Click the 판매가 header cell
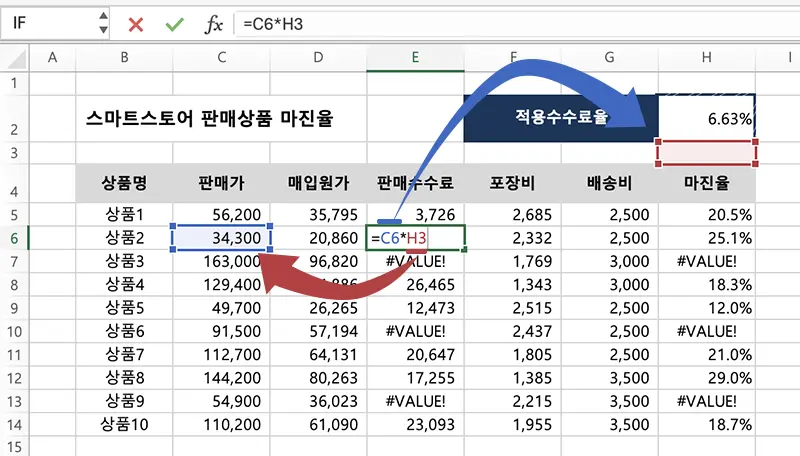800x456 pixels. tap(221, 183)
